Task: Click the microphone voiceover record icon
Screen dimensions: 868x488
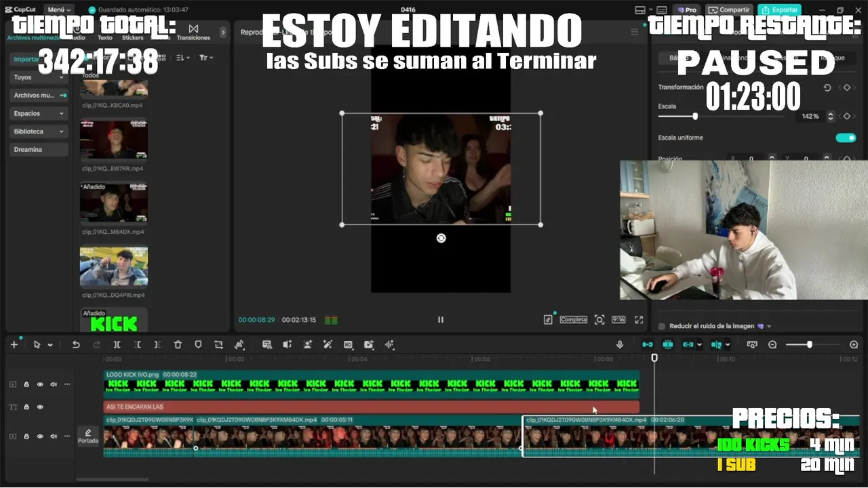Action: [619, 344]
